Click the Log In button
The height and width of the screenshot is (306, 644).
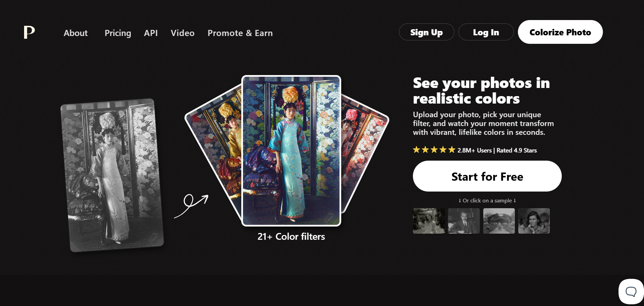[486, 32]
